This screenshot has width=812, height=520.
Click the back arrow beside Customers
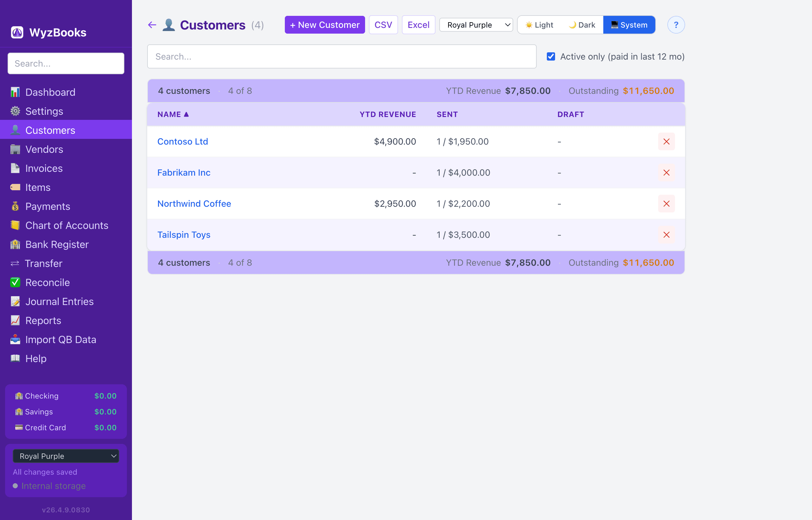click(152, 25)
